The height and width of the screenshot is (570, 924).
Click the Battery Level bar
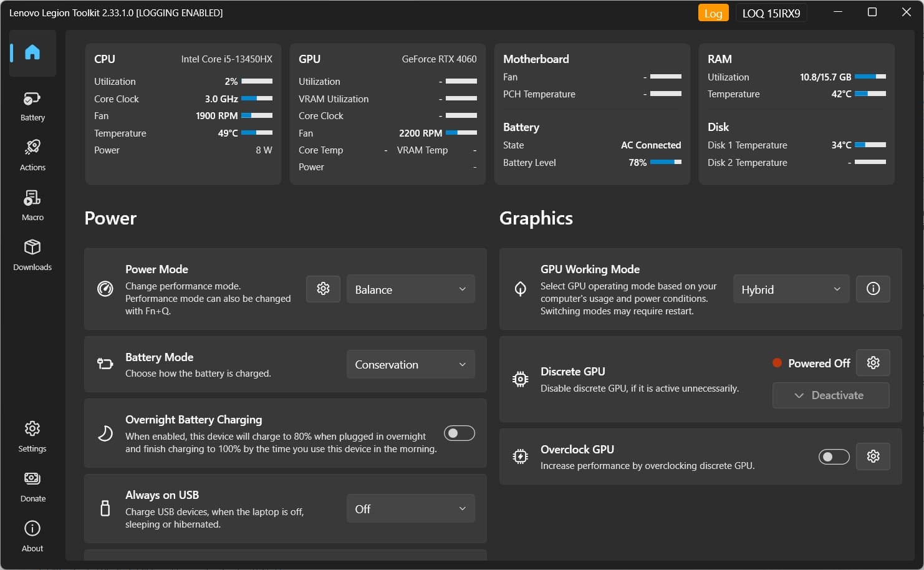tap(666, 162)
